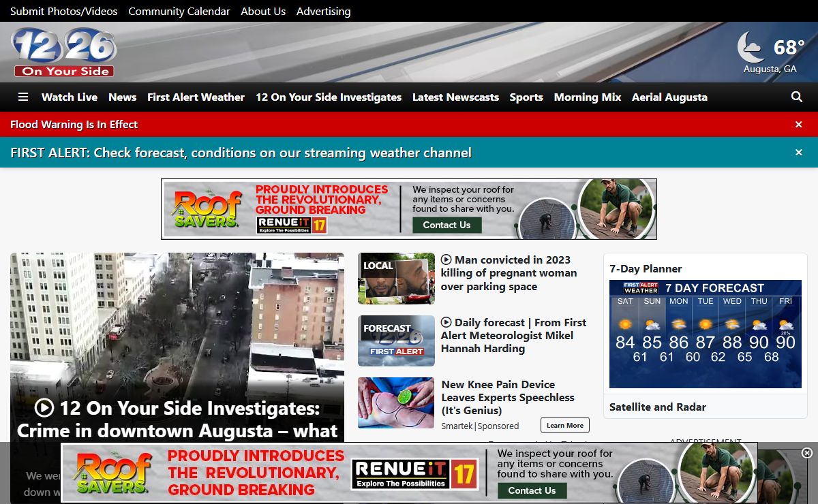818x504 pixels.
Task: Click the 12 26 On Your Side logo
Action: (x=64, y=52)
